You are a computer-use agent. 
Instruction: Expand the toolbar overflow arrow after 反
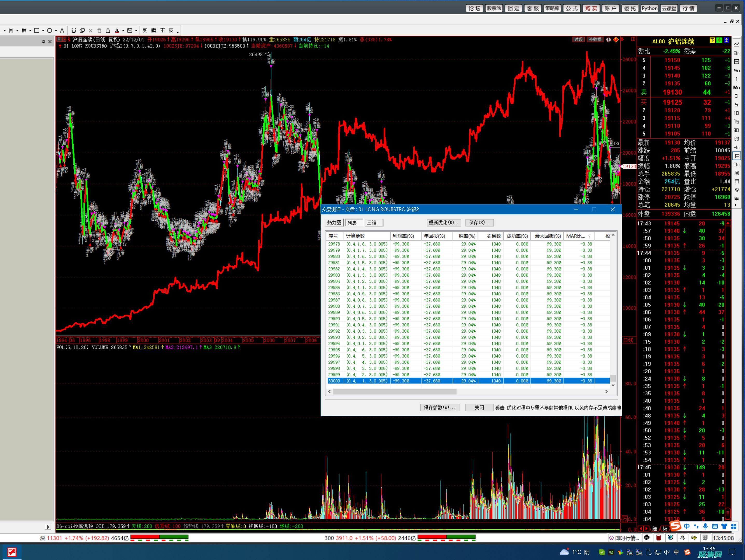point(178,32)
